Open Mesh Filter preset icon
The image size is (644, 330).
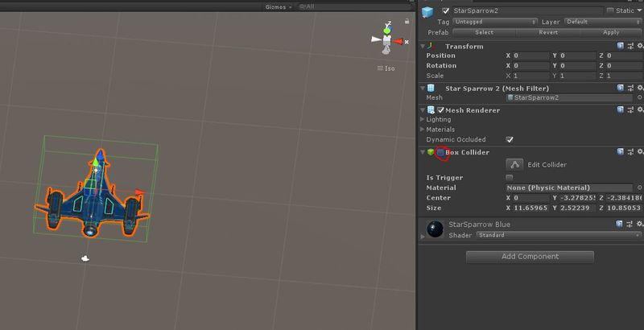point(630,88)
